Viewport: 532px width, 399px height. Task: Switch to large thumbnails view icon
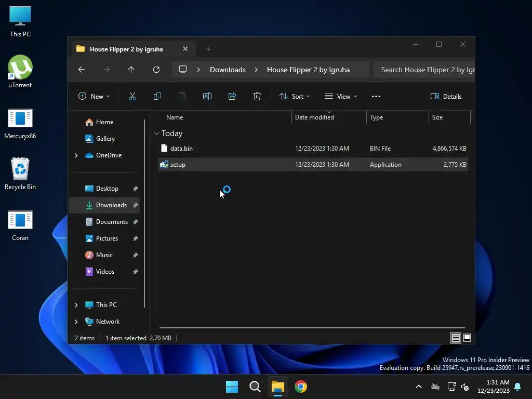point(467,338)
